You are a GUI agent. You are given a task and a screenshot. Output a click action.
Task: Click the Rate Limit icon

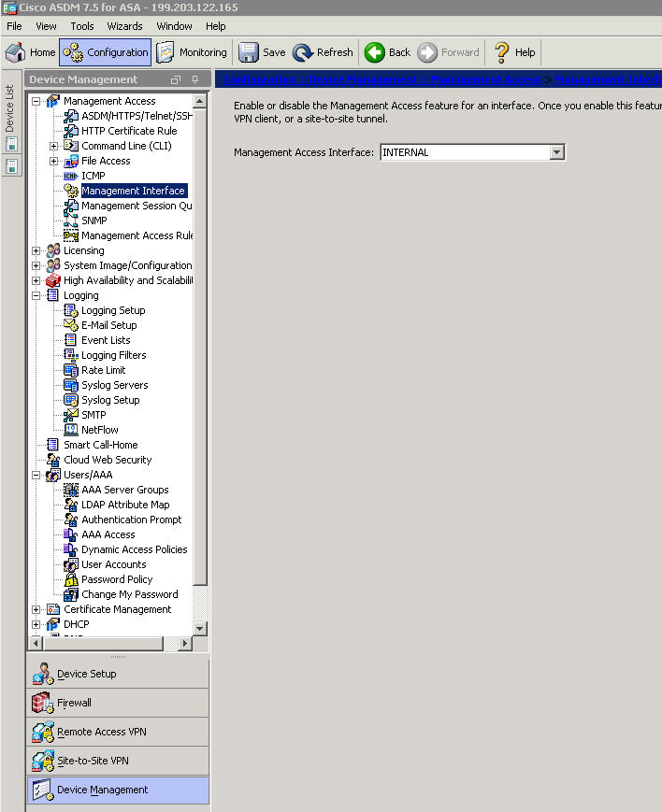(x=70, y=370)
